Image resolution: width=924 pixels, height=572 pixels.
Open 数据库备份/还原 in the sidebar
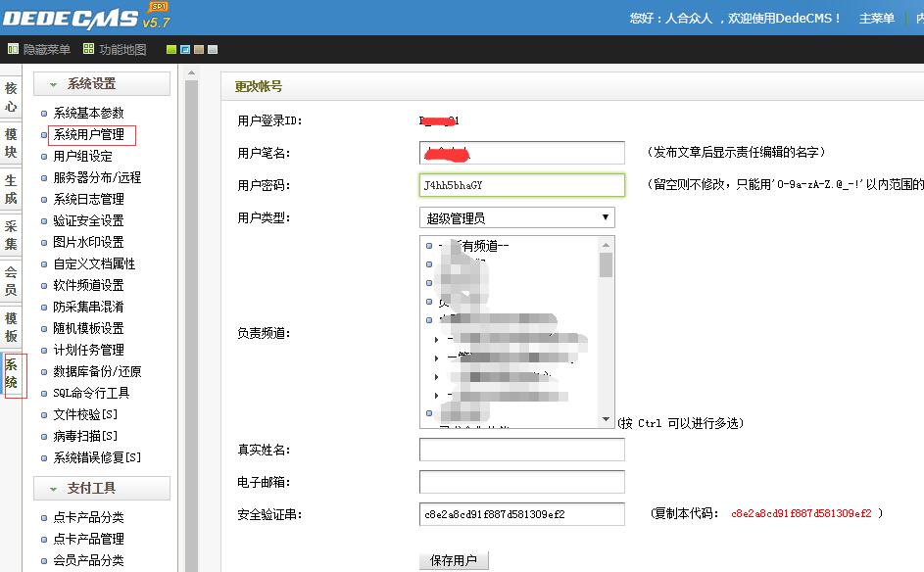coord(97,371)
